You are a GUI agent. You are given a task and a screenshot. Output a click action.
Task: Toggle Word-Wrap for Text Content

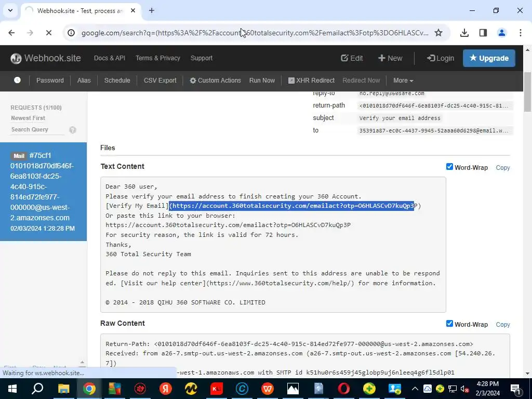pos(449,167)
